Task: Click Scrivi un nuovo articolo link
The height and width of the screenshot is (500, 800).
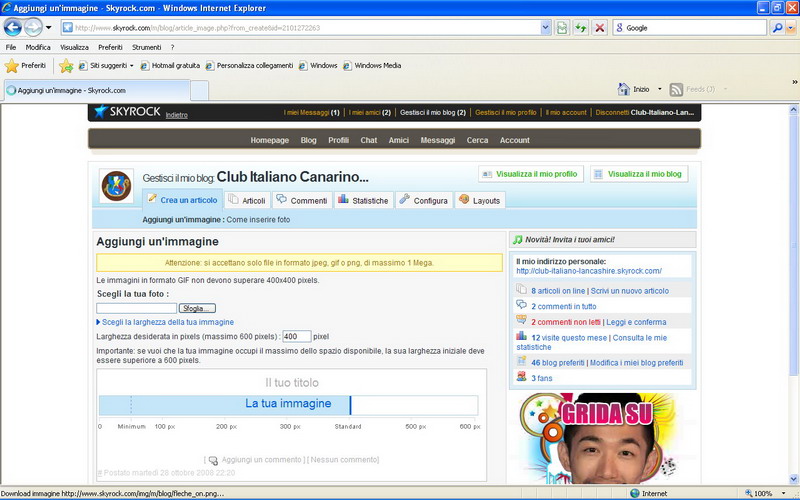Action: 630,291
